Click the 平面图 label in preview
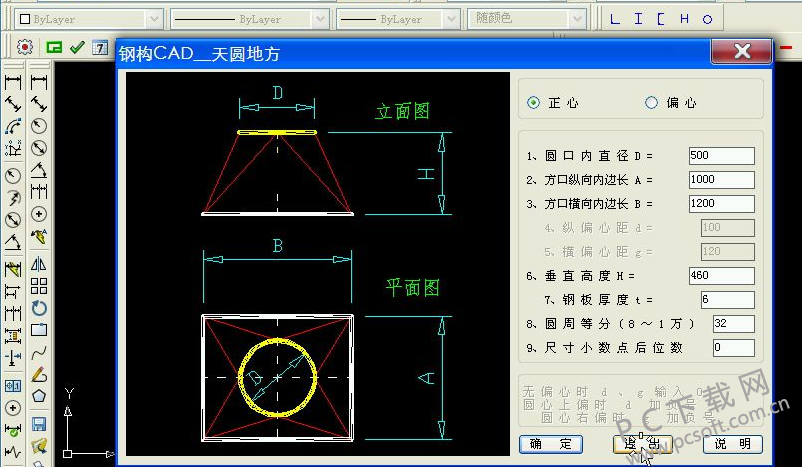The height and width of the screenshot is (467, 802). pyautogui.click(x=412, y=288)
